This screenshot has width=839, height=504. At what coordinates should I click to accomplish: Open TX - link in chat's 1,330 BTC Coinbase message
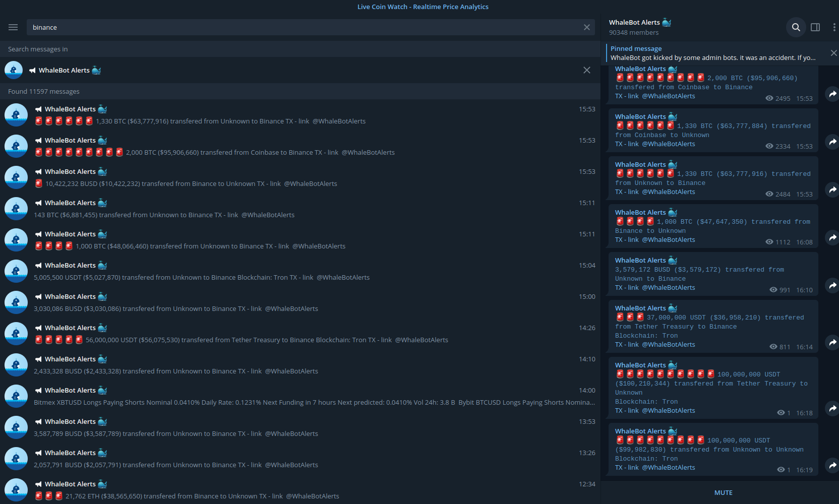pos(627,144)
